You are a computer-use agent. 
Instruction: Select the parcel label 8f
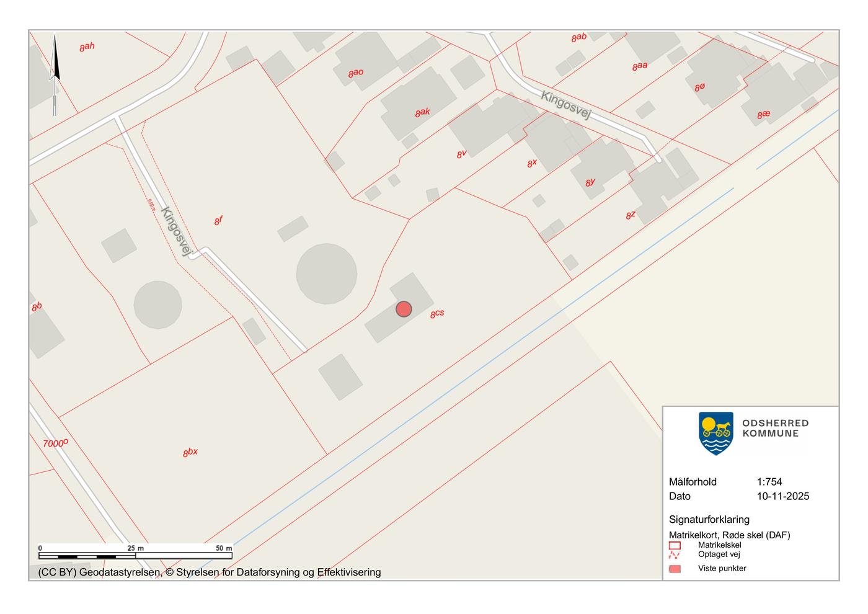(218, 221)
